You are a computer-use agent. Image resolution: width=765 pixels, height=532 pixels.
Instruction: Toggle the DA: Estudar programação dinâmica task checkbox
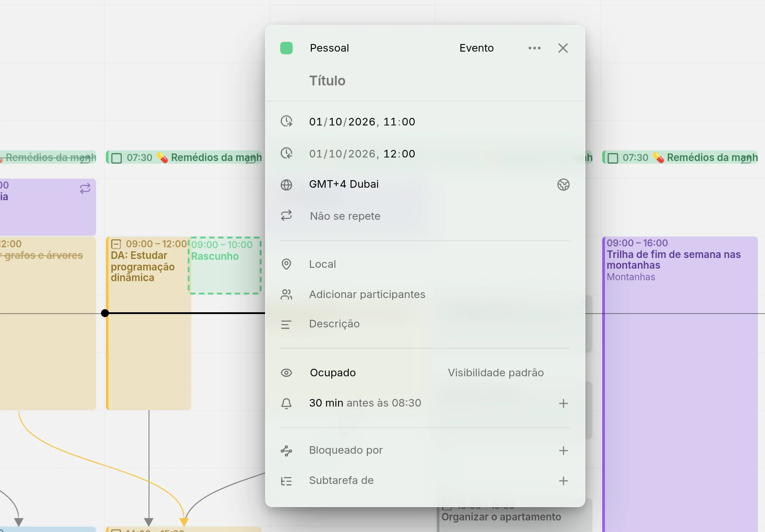point(116,244)
